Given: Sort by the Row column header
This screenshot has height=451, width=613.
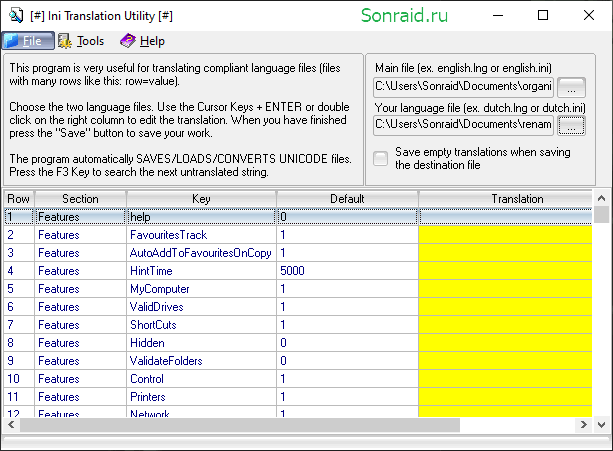Looking at the screenshot, I should (19, 199).
